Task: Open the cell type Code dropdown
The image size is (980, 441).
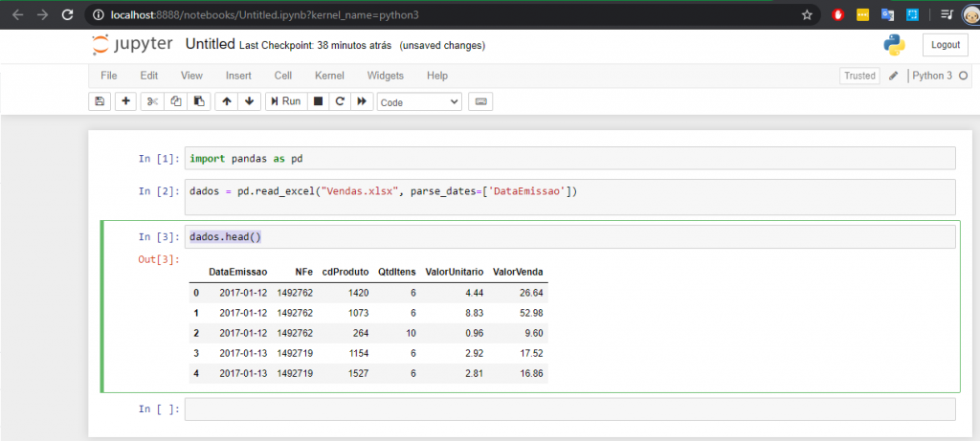Action: (419, 101)
